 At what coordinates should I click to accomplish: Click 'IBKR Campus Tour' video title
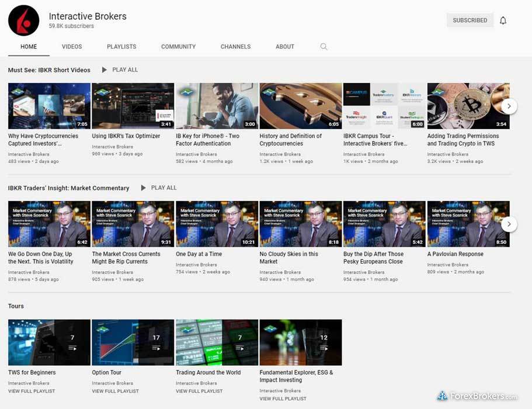click(375, 140)
